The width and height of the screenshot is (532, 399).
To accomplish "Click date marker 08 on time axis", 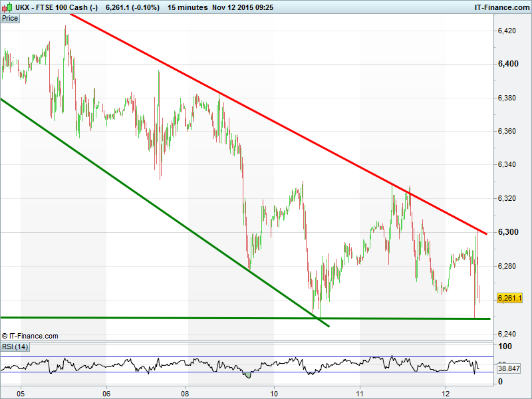I will 185,394.
